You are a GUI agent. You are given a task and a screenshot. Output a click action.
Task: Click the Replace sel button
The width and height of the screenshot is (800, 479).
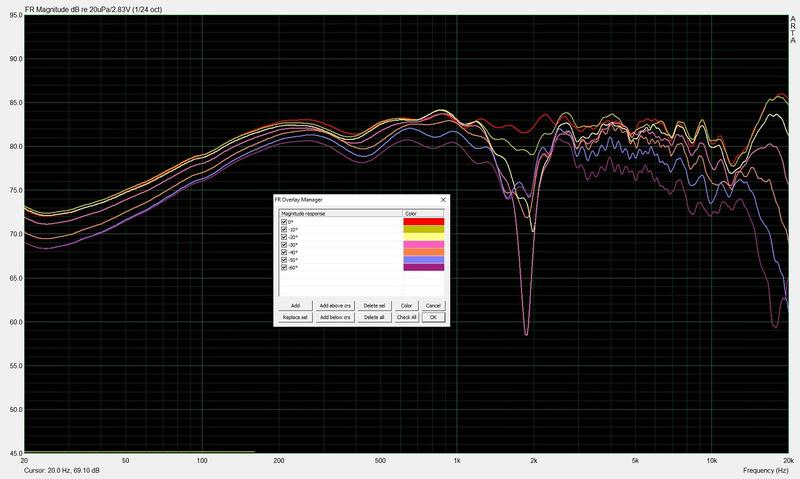pyautogui.click(x=295, y=317)
